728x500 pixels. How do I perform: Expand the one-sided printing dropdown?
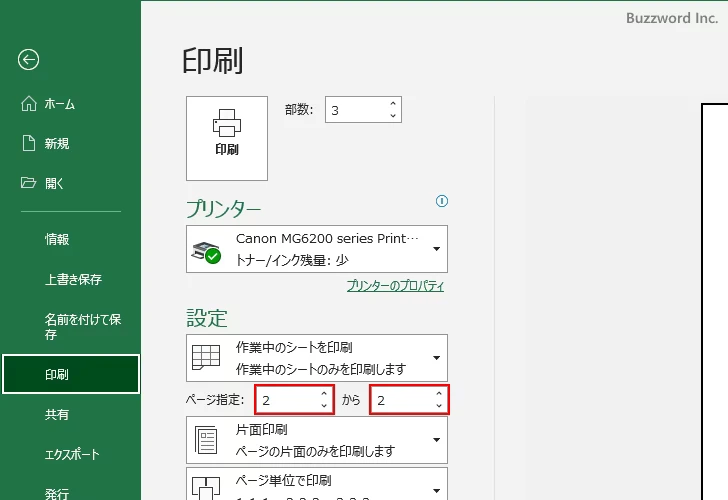436,440
